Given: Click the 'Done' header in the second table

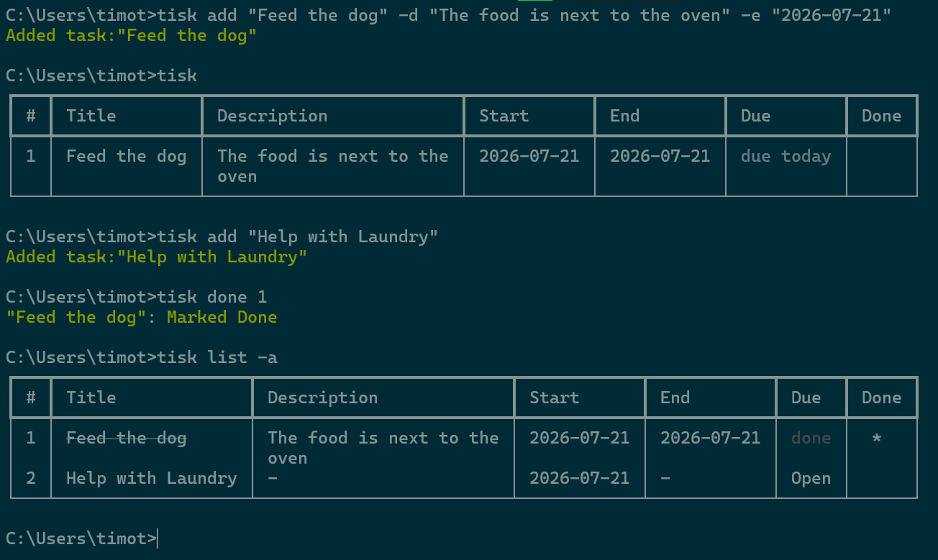Looking at the screenshot, I should pyautogui.click(x=881, y=398).
